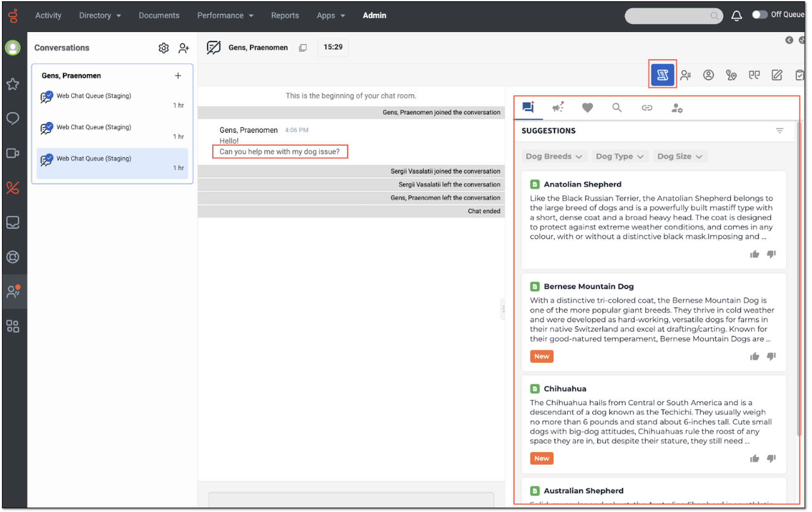Open the user profile avatar
Screen dimensions: 812x512
click(x=13, y=48)
